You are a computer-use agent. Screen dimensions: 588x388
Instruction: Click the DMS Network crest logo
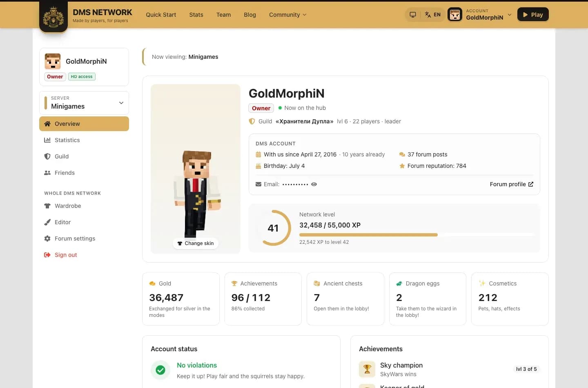point(53,16)
